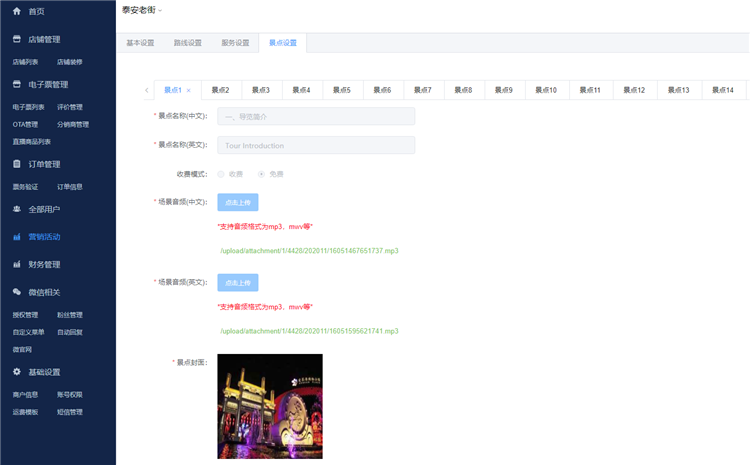Image resolution: width=750 pixels, height=465 pixels.
Task: Click the 景点名称(中文) input field
Action: pos(316,116)
